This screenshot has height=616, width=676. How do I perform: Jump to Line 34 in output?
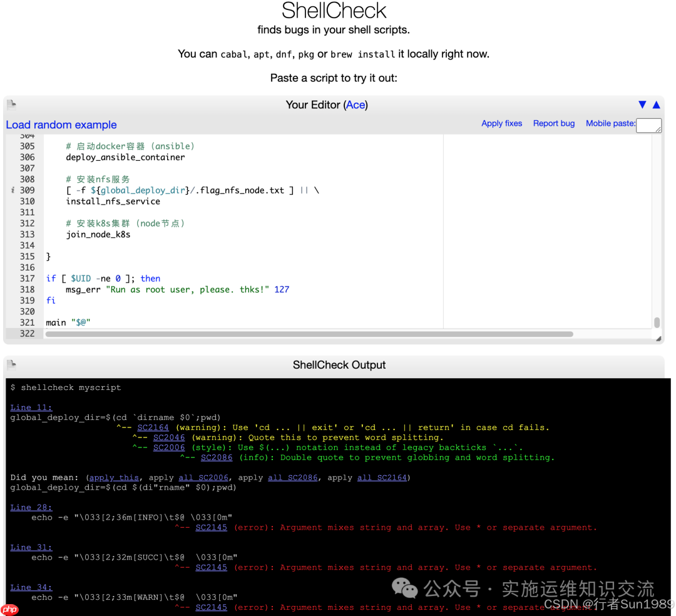[x=31, y=588]
